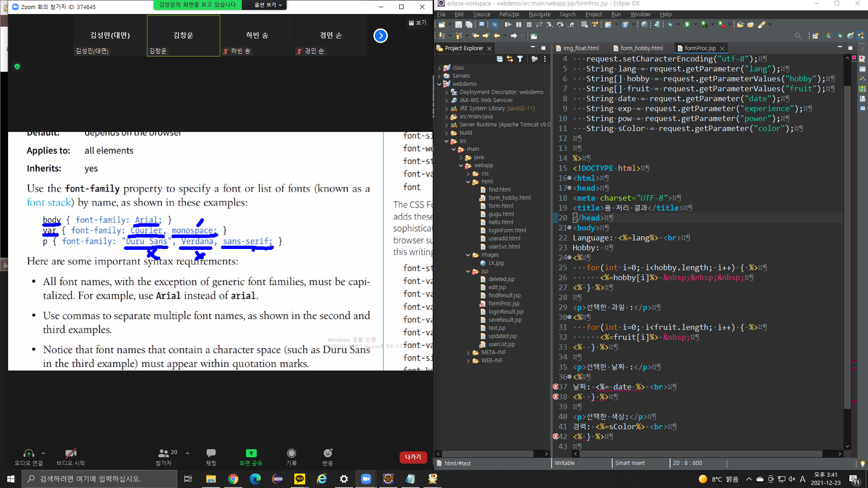
Task: Click the green 화면 공유 share button
Action: coord(251,456)
